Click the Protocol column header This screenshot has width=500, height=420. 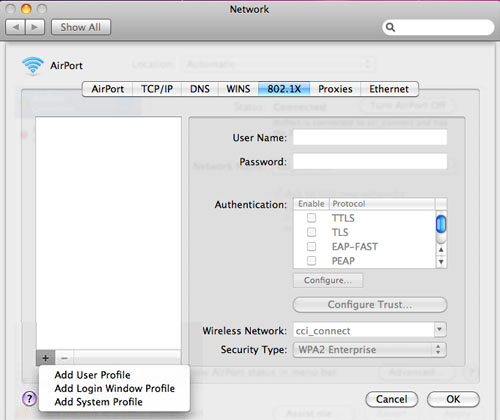[382, 204]
